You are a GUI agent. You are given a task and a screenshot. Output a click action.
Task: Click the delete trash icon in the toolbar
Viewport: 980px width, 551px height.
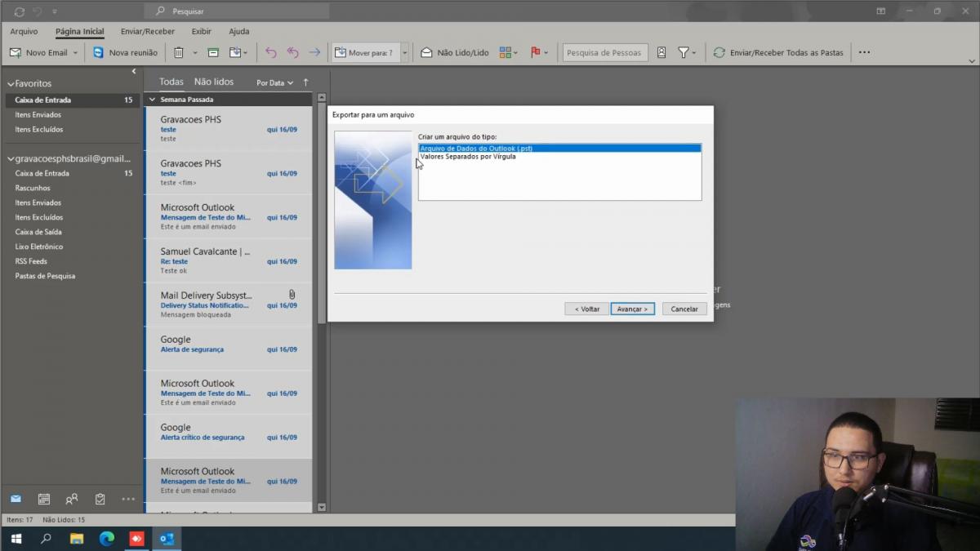[x=179, y=52]
